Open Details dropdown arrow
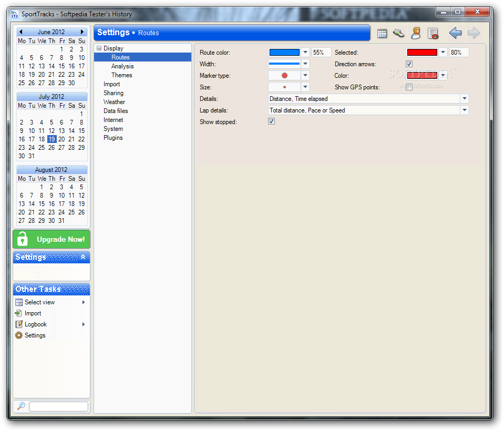504x431 pixels. click(x=465, y=98)
